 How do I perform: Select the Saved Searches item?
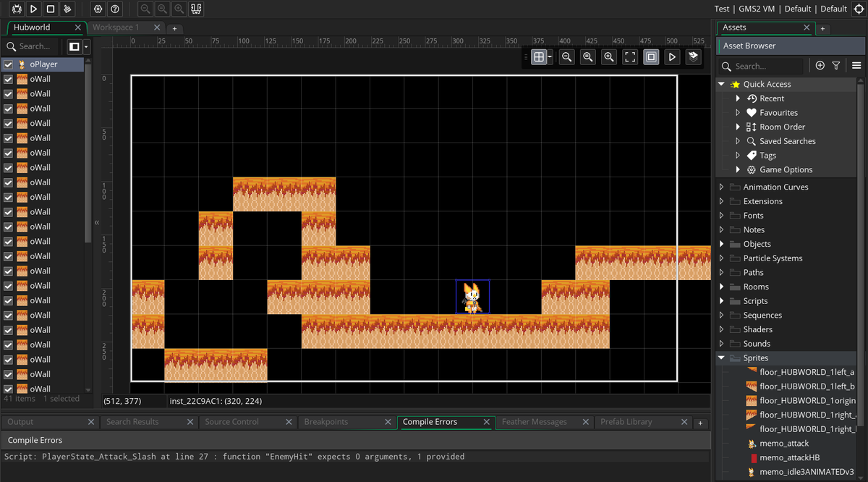click(x=787, y=141)
